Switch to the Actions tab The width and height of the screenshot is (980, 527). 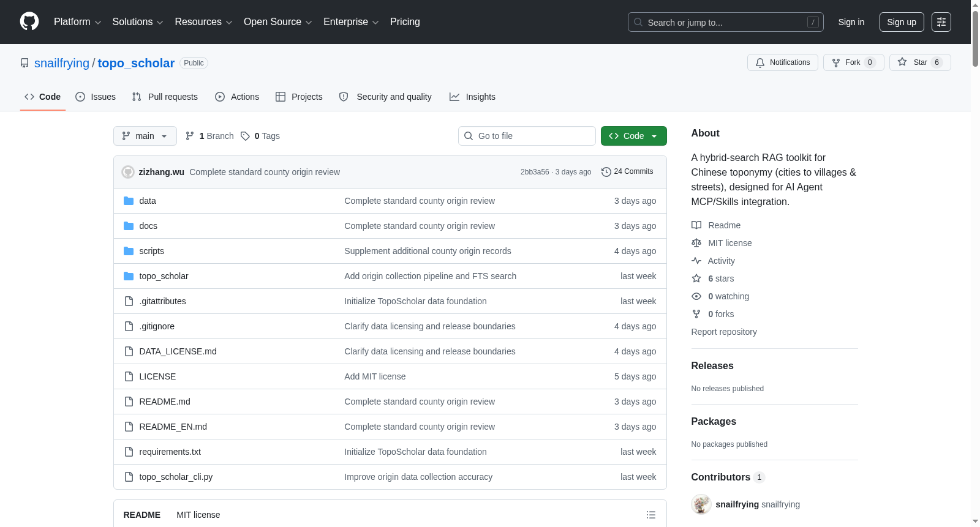tap(237, 97)
